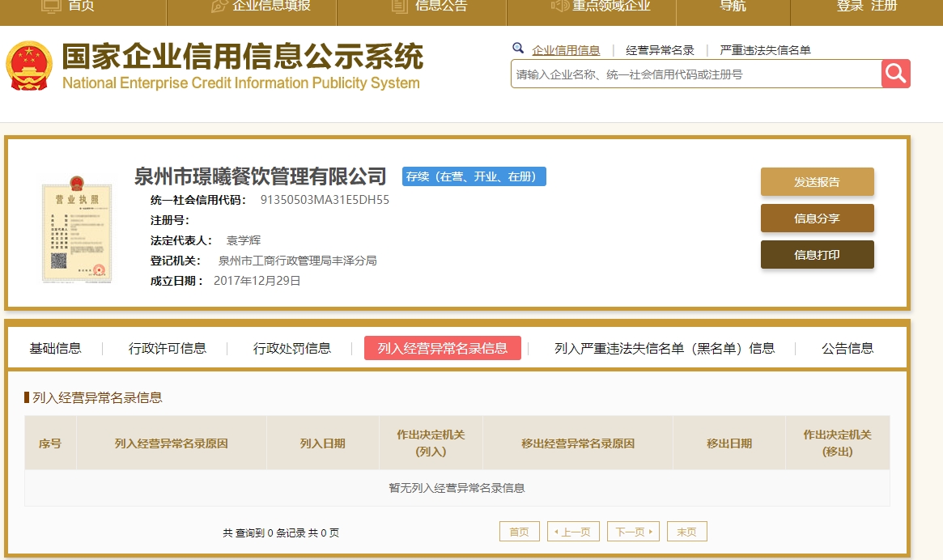The width and height of the screenshot is (943, 560).
Task: Click the 重点领域企业 speaker icon
Action: click(559, 6)
